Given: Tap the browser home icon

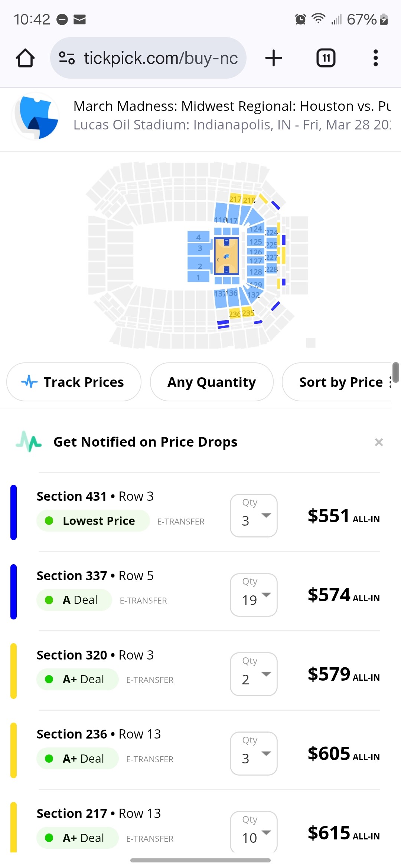Looking at the screenshot, I should 25,58.
